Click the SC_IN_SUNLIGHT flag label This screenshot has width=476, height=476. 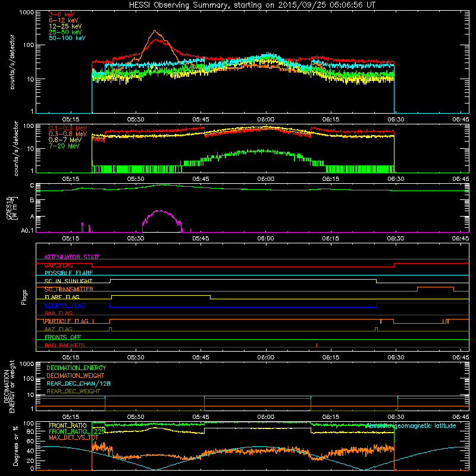pos(68,281)
